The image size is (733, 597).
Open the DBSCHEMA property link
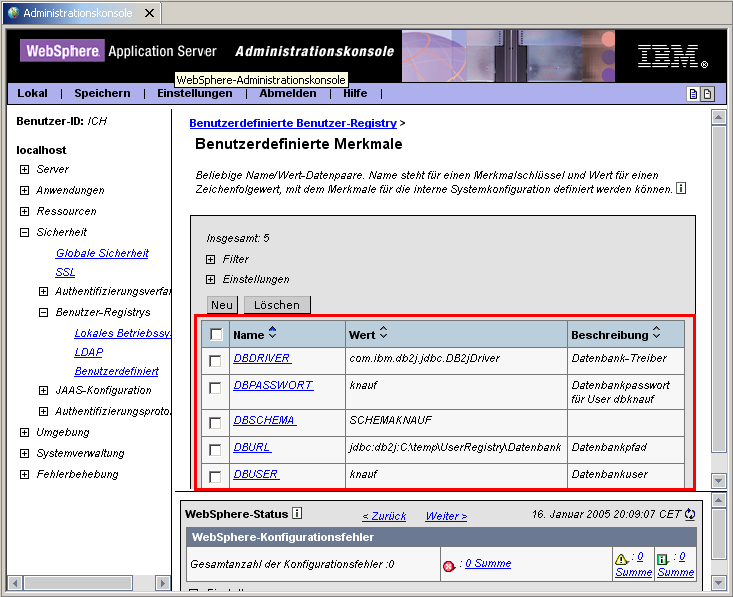point(265,420)
